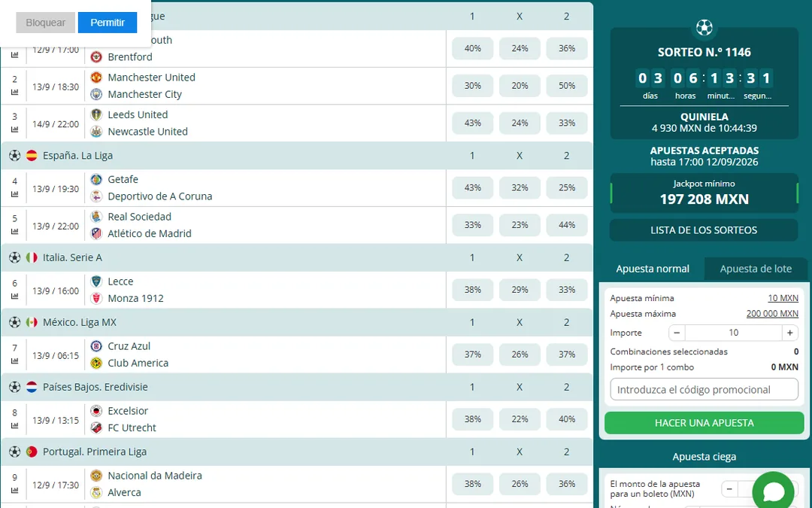The width and height of the screenshot is (812, 508).
Task: Select 26% draw for Nacional vs Alverca
Action: pyautogui.click(x=520, y=485)
